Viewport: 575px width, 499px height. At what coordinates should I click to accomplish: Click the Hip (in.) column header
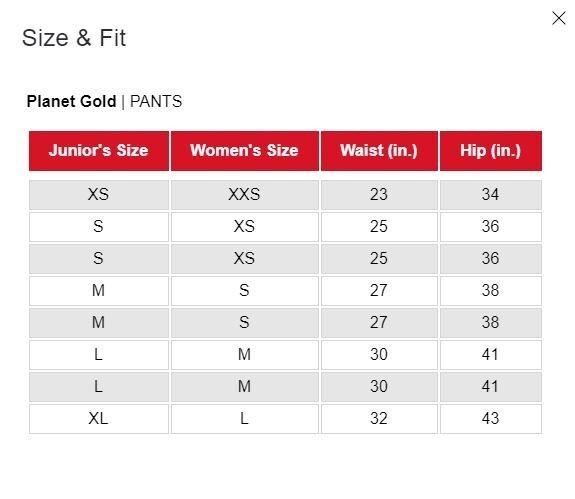(x=491, y=151)
